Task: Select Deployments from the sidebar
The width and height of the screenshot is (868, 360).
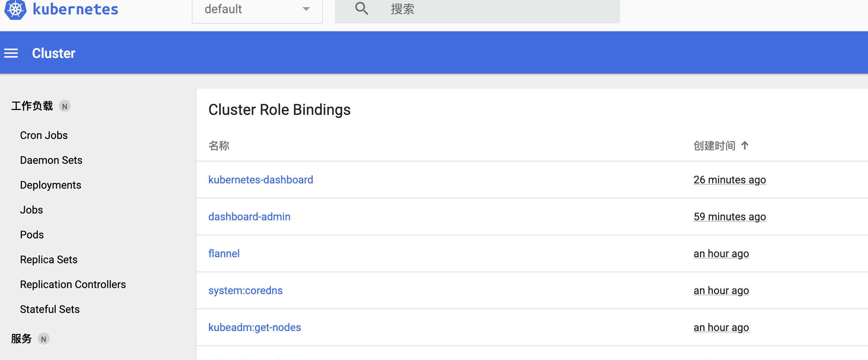Action: click(50, 185)
